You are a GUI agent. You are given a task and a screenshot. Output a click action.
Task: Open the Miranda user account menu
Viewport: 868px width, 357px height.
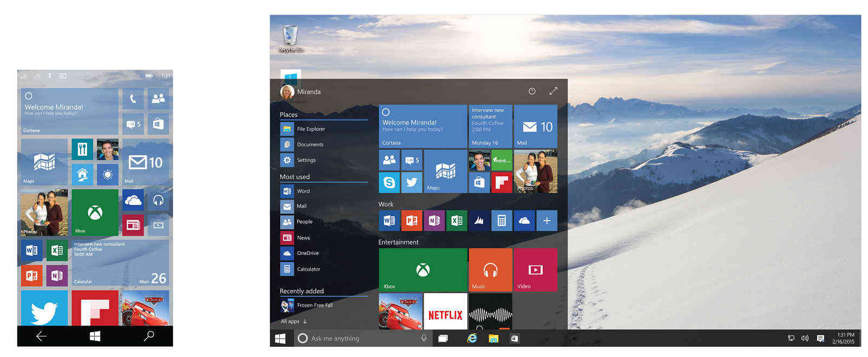[x=301, y=92]
